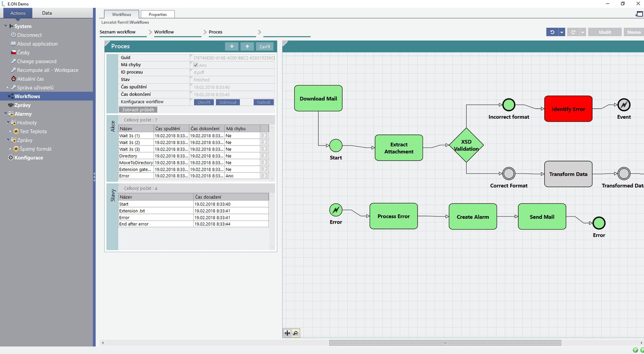This screenshot has width=644, height=354.
Task: Click the pan/move tool icon in canvas
Action: (287, 333)
